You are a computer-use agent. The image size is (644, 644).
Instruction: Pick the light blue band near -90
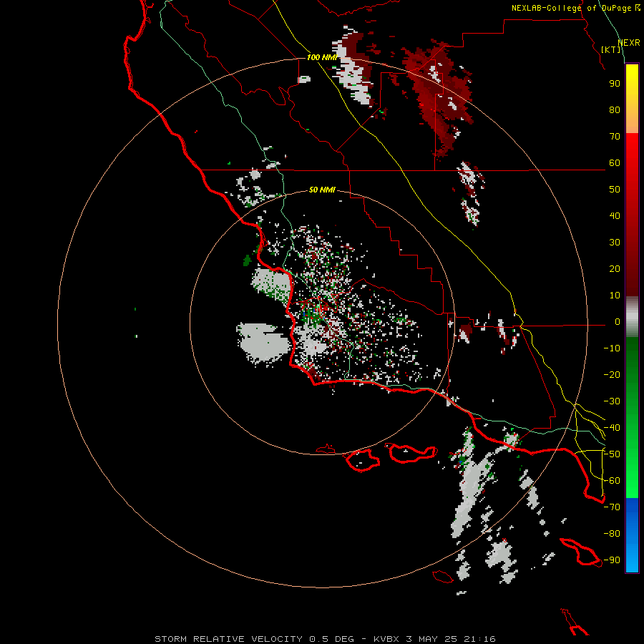click(632, 559)
